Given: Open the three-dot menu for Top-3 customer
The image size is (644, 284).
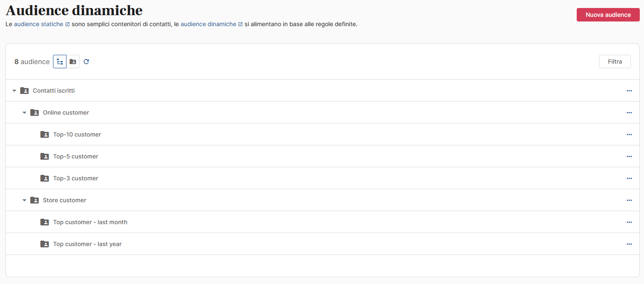Looking at the screenshot, I should (x=629, y=178).
